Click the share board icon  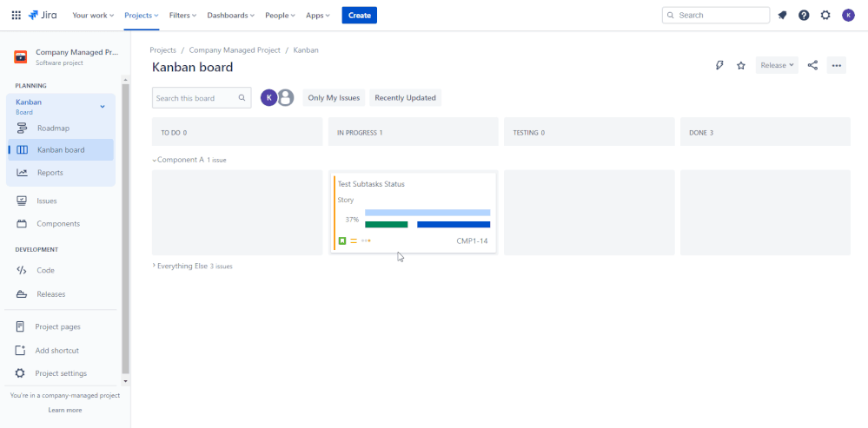tap(812, 65)
